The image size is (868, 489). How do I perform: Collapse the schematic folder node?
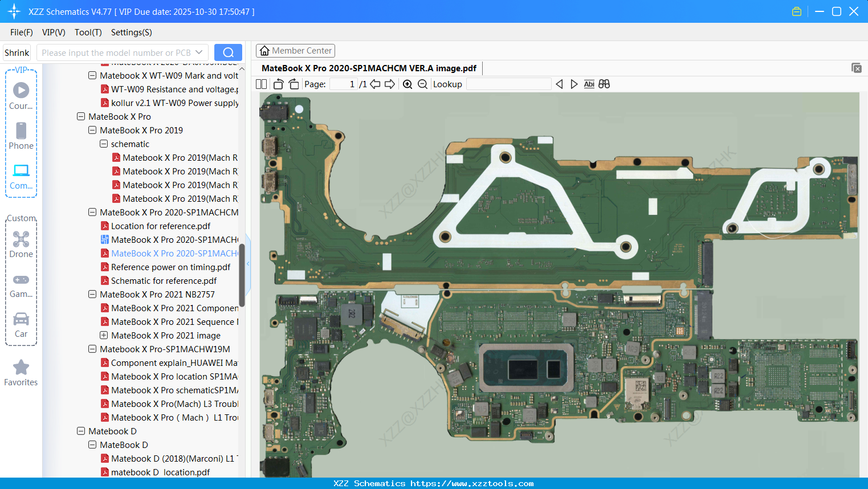104,144
